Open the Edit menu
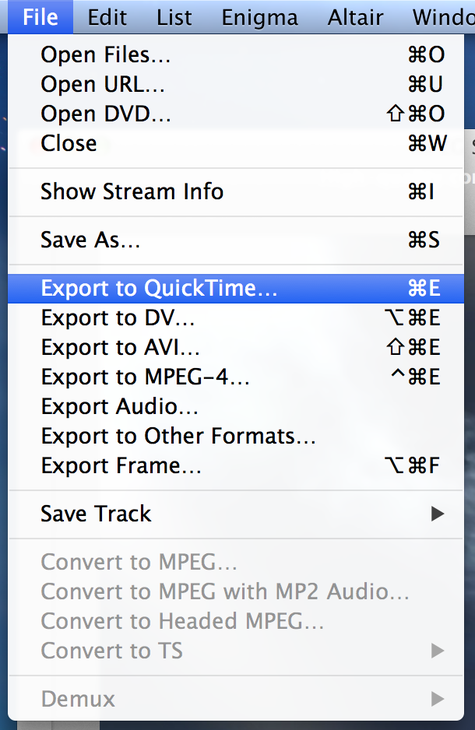 pos(107,17)
